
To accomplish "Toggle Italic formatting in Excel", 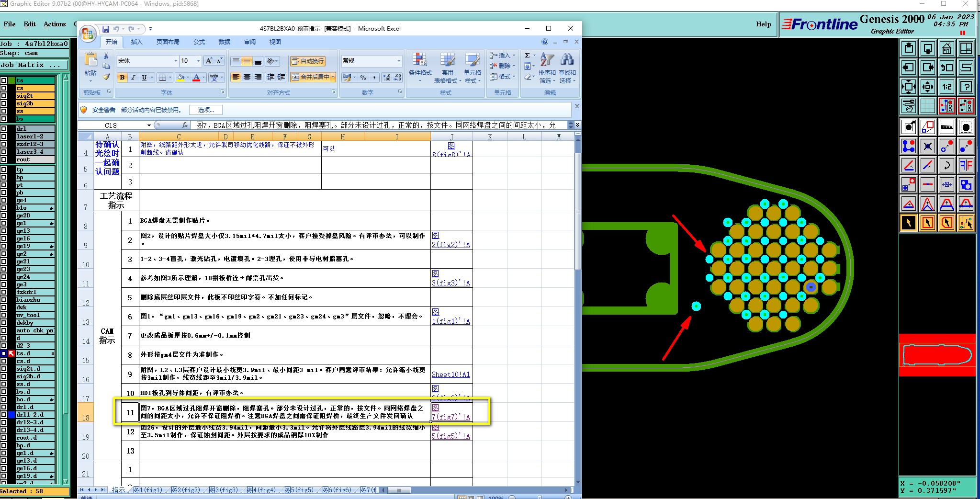I will pos(133,77).
